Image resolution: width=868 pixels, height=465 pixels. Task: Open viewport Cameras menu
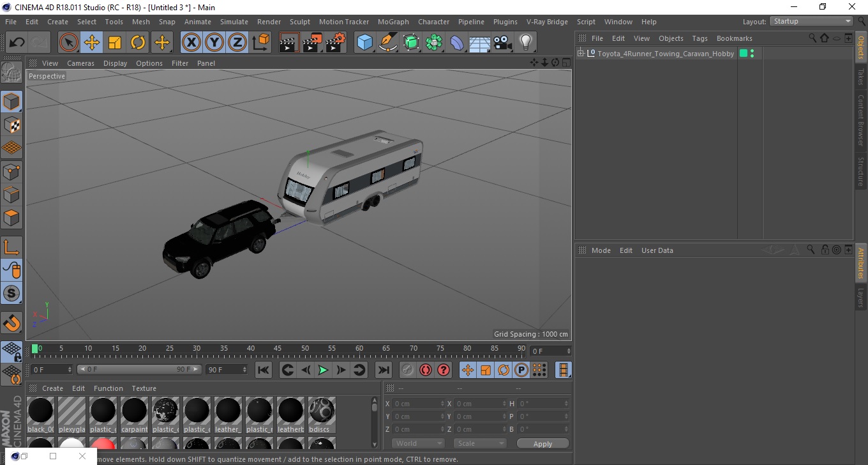pyautogui.click(x=80, y=63)
